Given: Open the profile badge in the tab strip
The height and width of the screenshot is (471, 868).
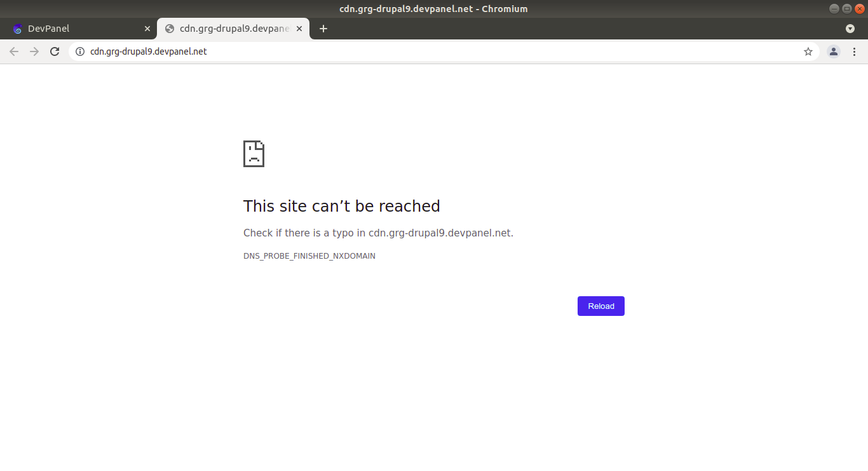Looking at the screenshot, I should (850, 29).
